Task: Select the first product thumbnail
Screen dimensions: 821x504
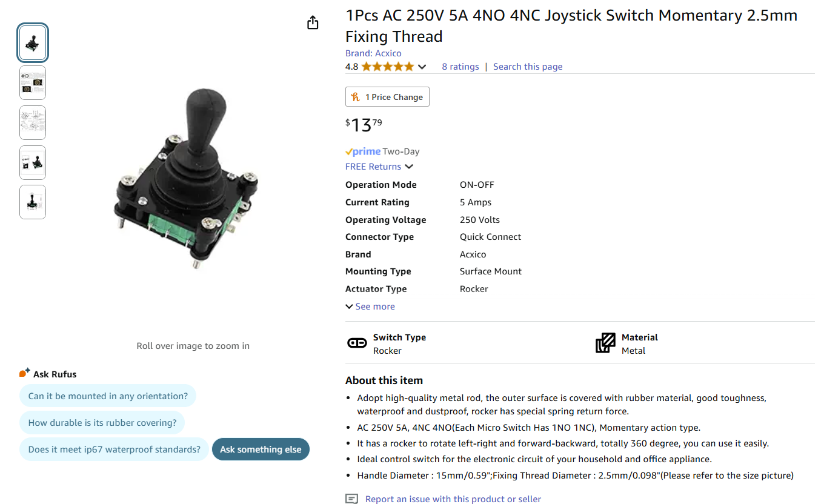Action: pyautogui.click(x=33, y=44)
